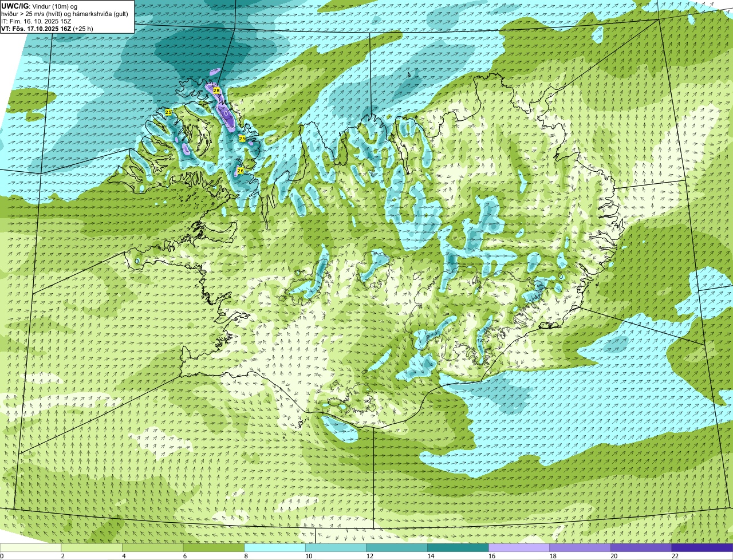Pick the 2–4 m/s light green swatch
Screen dimensions: 733x560
coord(92,547)
